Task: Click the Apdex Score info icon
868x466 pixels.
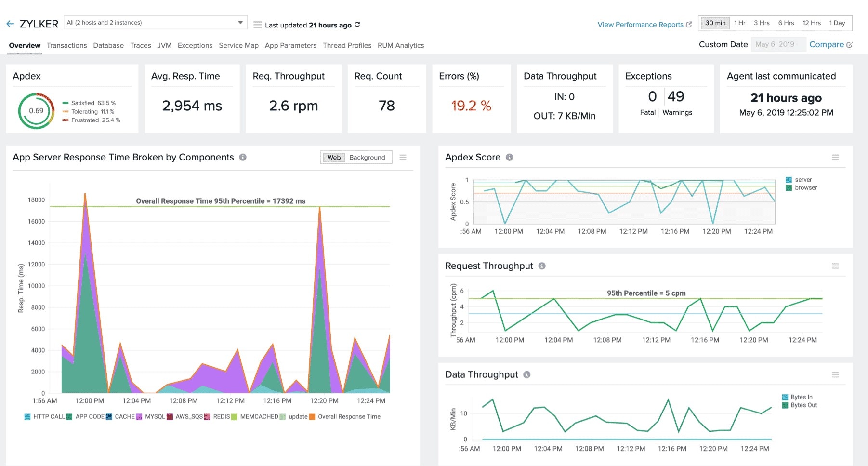Action: click(510, 157)
